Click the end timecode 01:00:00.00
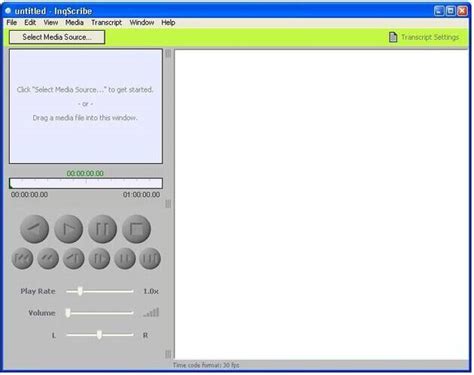The image size is (474, 375). coord(141,195)
